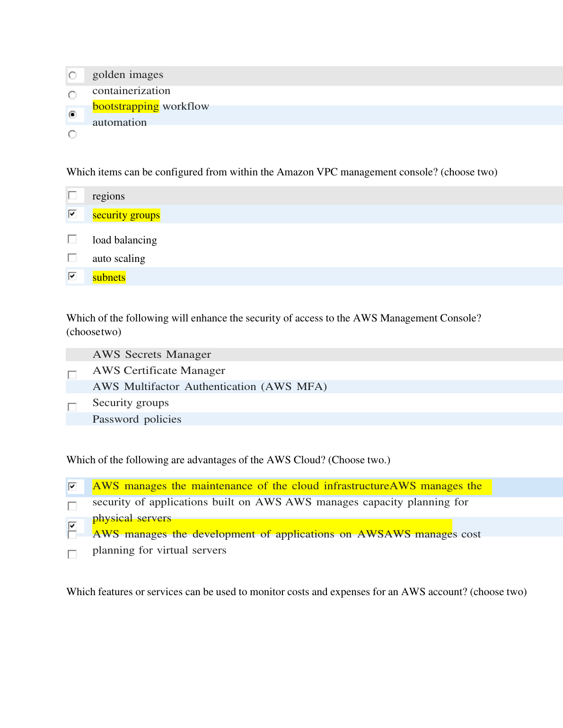
Task: Tick the checkbox beside unhighlighted "Security groups"
Action: pos(72,407)
